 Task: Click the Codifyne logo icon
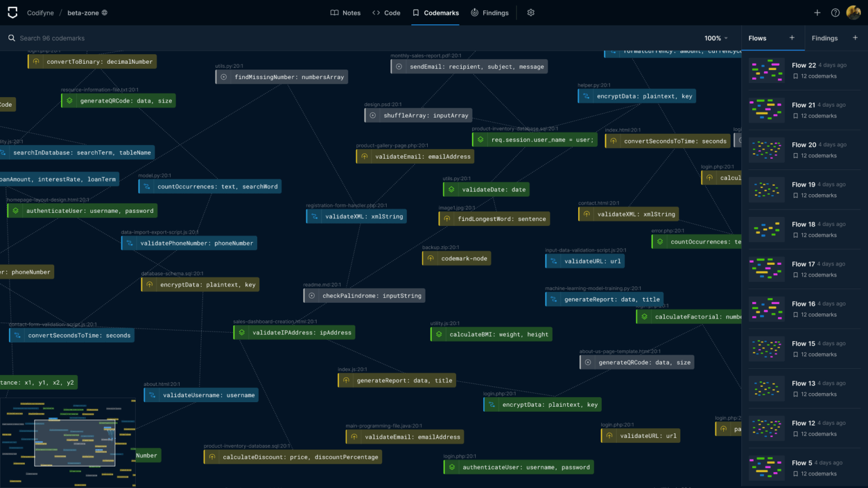click(12, 12)
